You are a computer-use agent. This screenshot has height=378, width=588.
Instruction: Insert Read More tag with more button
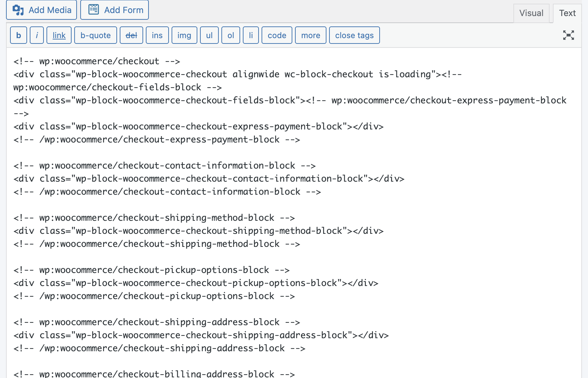point(310,35)
